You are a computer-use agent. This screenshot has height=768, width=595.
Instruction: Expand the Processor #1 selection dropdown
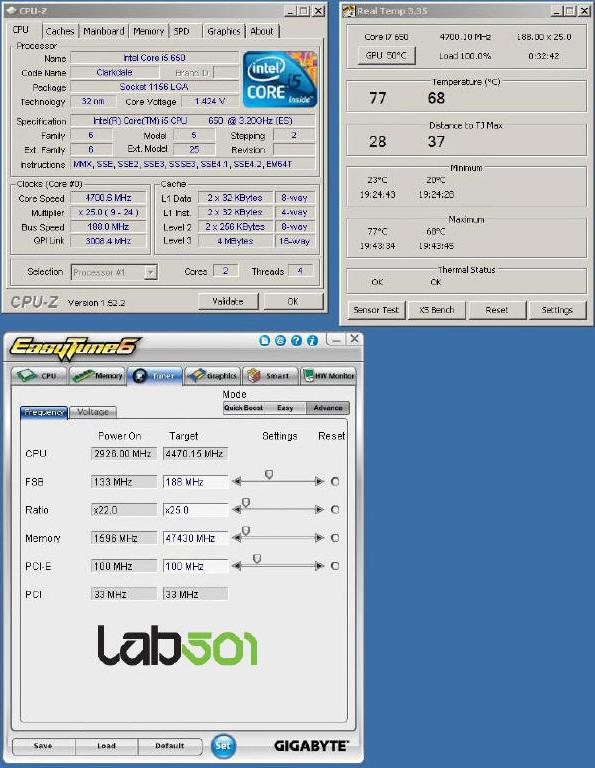pyautogui.click(x=151, y=272)
